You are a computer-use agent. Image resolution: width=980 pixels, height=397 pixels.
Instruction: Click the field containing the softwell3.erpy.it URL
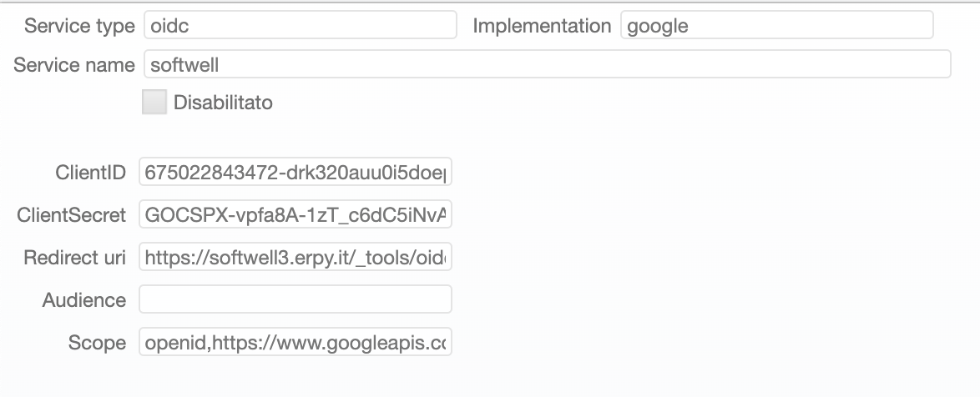[x=296, y=258]
